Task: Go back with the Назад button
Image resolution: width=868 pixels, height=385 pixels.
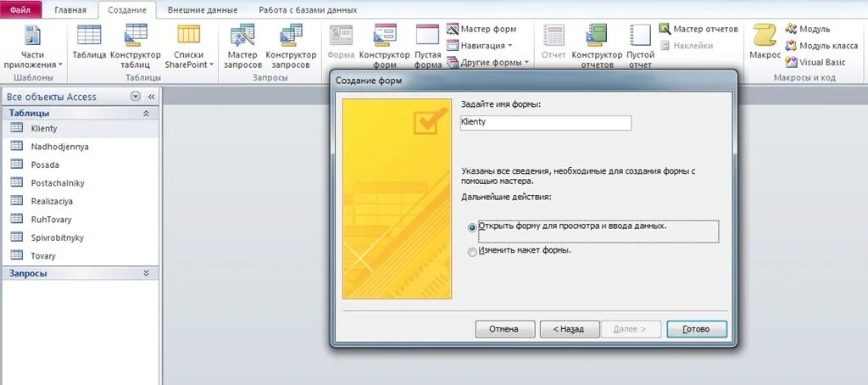Action: pyautogui.click(x=569, y=329)
